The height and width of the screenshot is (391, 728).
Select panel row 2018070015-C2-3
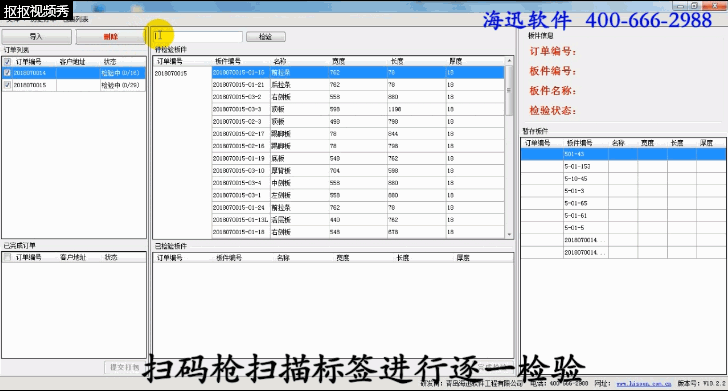[358, 122]
